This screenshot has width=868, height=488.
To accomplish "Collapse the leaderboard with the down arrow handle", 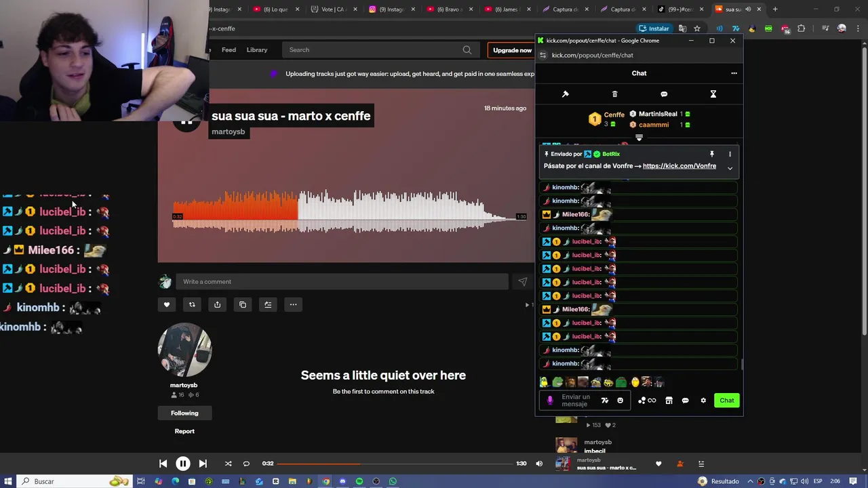I will 639,138.
